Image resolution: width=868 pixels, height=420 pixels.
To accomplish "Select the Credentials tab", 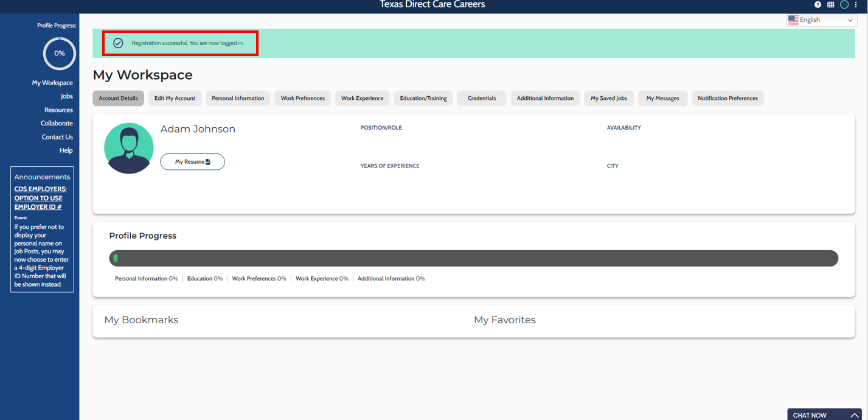I will click(x=481, y=98).
